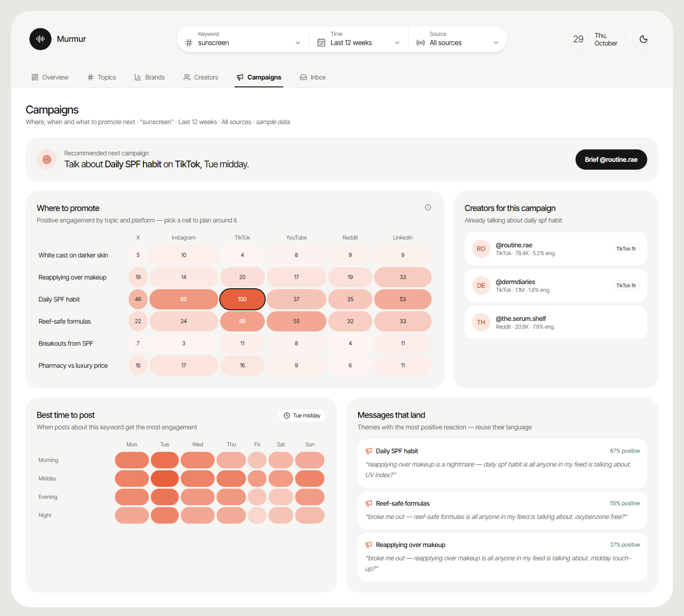This screenshot has height=616, width=684.
Task: Click the TikTok column header
Action: click(x=242, y=238)
